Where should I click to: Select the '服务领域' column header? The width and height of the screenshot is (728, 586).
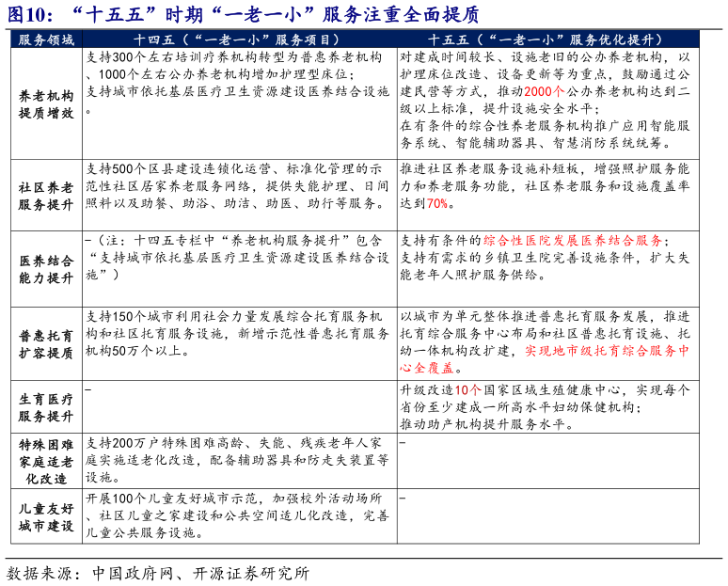46,40
